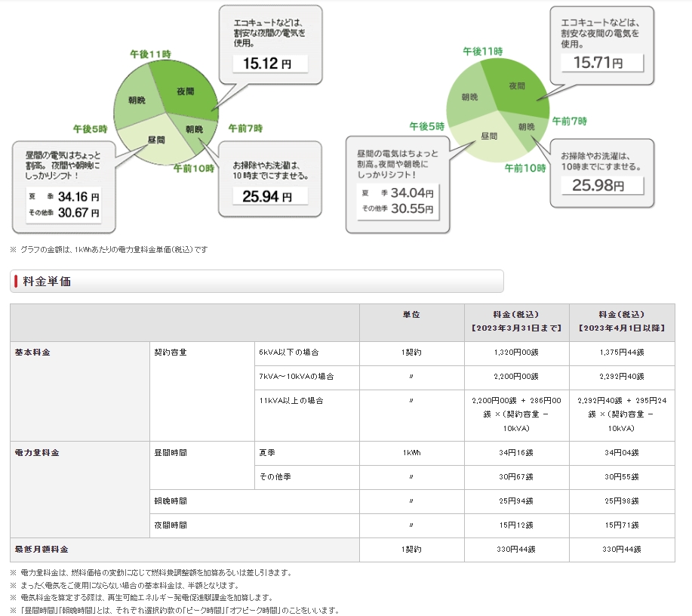Click the '2,292円40銭' cell in 7kVA〜10kVA row
Image resolution: width=692 pixels, height=616 pixels.
(622, 377)
